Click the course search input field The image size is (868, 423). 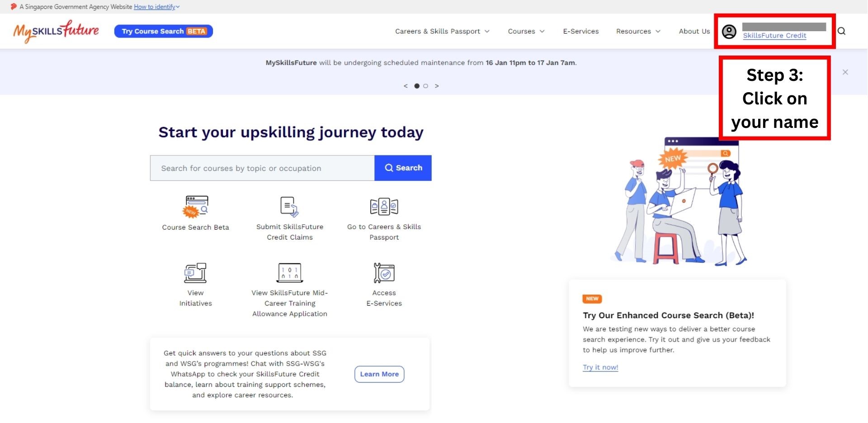pyautogui.click(x=262, y=168)
